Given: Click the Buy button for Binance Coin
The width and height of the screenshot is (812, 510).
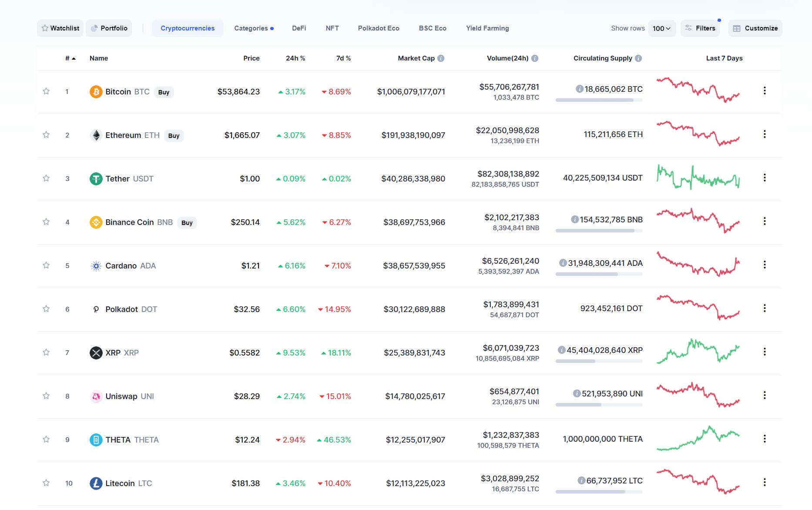Looking at the screenshot, I should (x=187, y=223).
